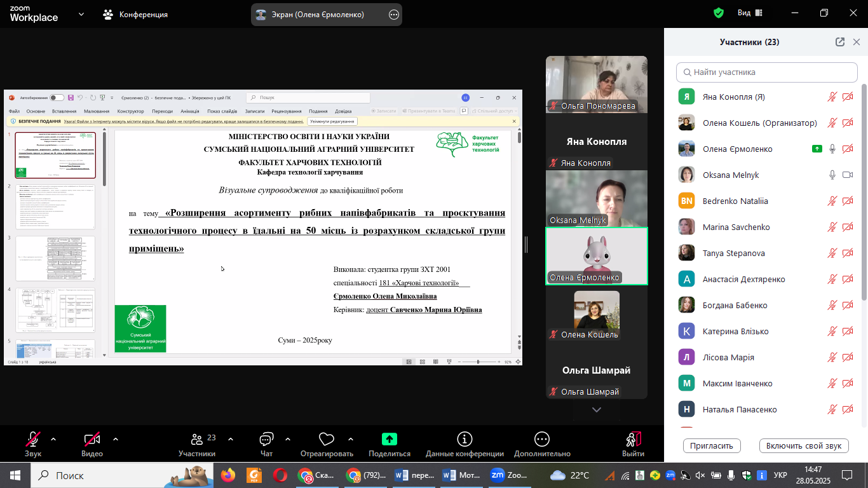The width and height of the screenshot is (868, 488).
Task: Pop out the Participants panel
Action: (x=839, y=42)
